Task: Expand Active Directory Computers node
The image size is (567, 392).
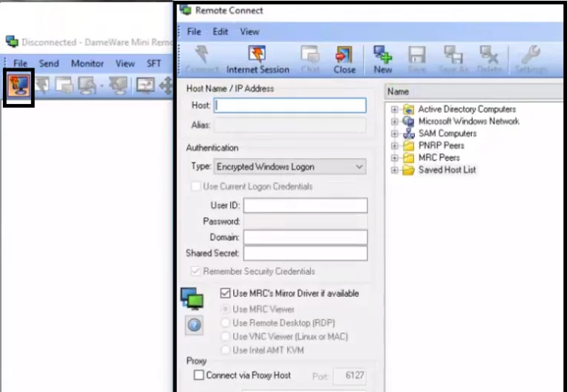Action: coord(395,109)
